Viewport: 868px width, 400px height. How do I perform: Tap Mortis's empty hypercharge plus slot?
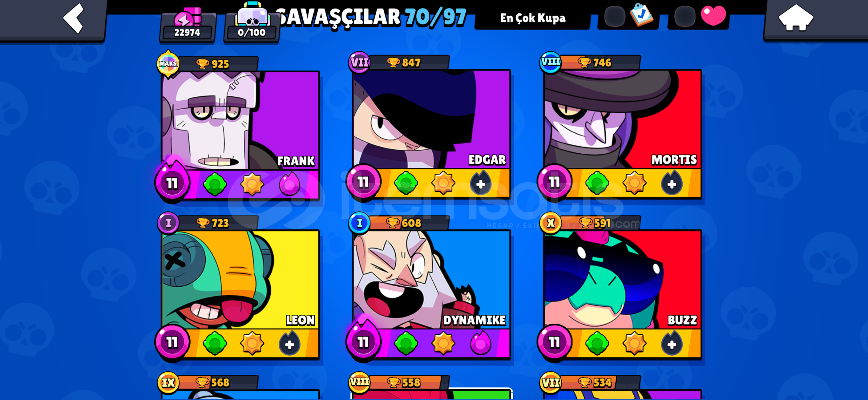671,183
